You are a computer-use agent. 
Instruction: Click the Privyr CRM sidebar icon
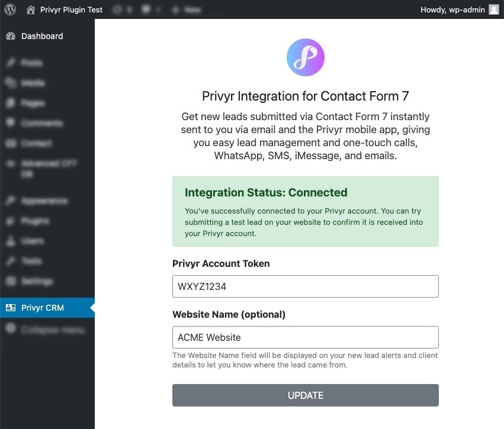(x=11, y=308)
